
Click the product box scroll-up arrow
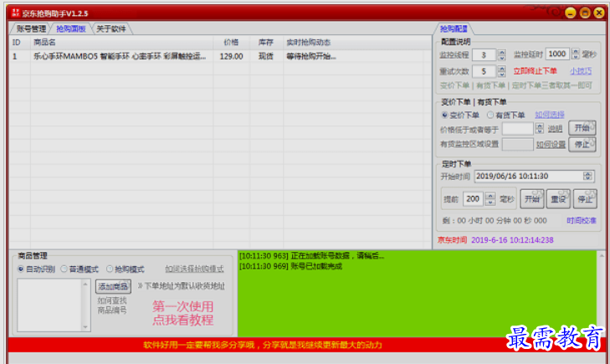coord(85,285)
